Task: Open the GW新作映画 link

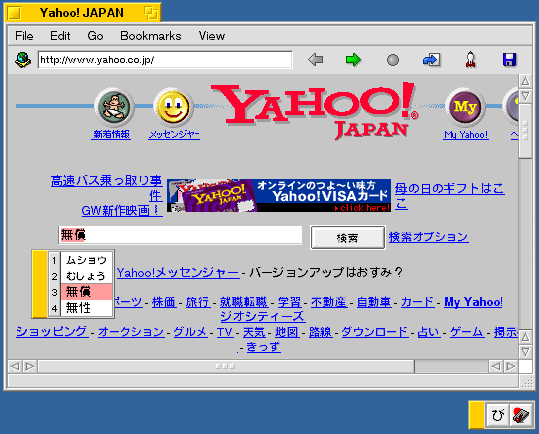Action: point(122,210)
